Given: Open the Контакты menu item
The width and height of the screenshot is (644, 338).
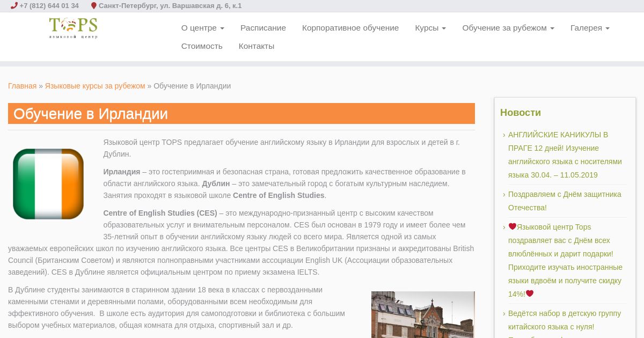Looking at the screenshot, I should [x=257, y=46].
